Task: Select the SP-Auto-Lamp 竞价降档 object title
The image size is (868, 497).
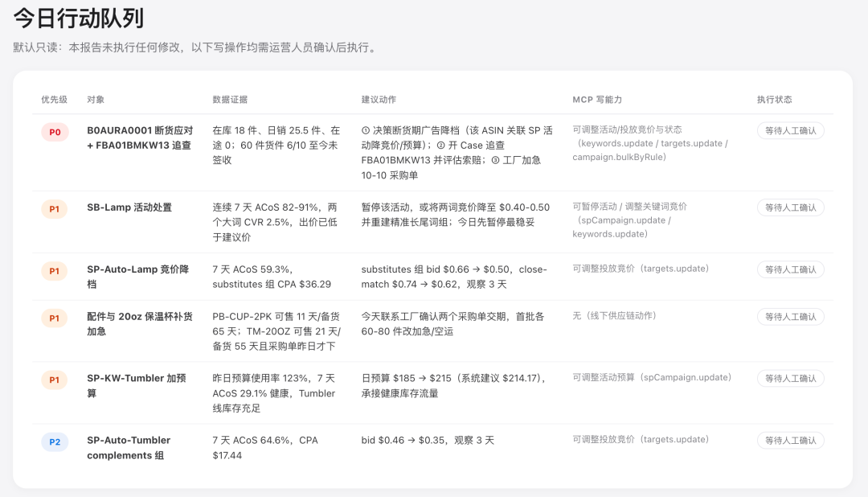Action: pos(138,277)
